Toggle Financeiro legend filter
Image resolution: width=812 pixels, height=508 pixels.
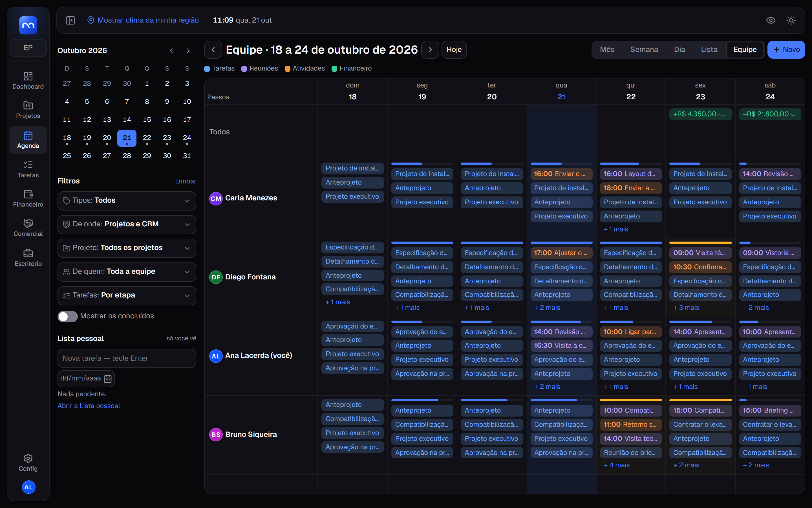[352, 69]
